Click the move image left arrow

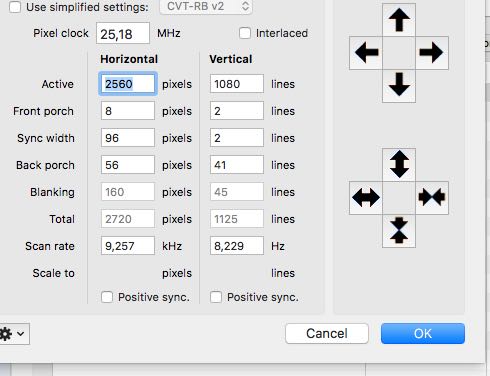366,53
